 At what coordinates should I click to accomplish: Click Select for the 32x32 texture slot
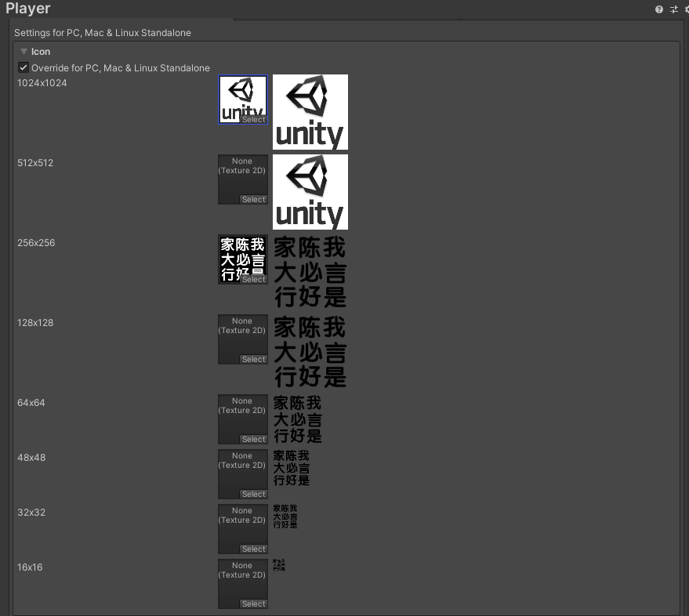[x=253, y=549]
